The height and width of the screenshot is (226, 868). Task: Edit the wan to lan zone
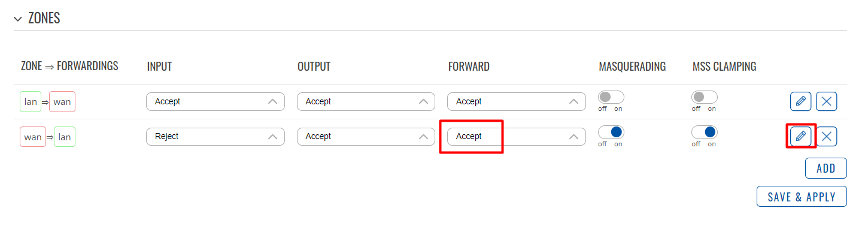[800, 137]
